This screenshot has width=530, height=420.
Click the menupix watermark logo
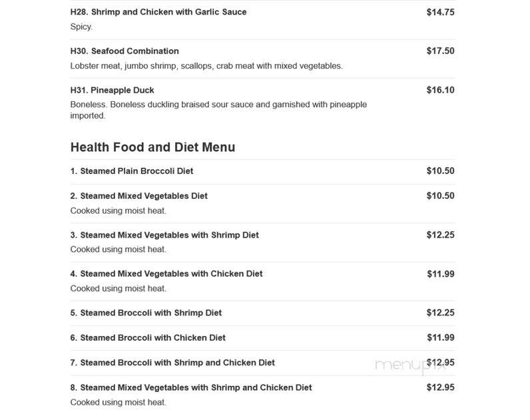pos(410,366)
